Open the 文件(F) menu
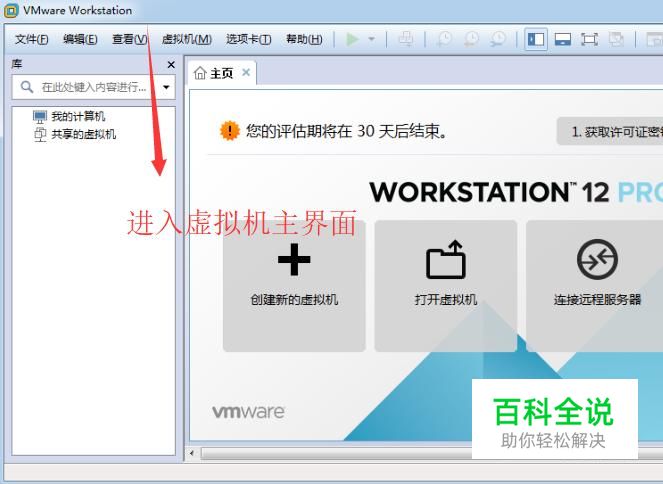 (x=32, y=39)
